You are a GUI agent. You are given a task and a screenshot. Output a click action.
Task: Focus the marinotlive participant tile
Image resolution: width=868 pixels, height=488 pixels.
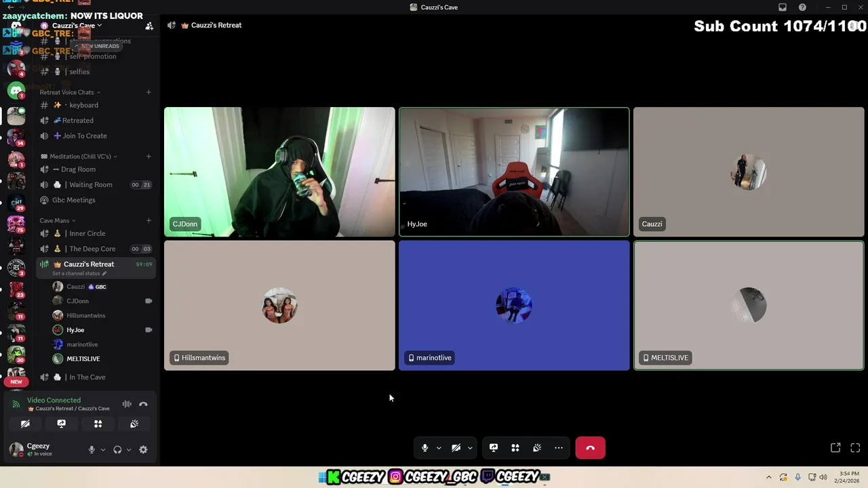click(514, 305)
